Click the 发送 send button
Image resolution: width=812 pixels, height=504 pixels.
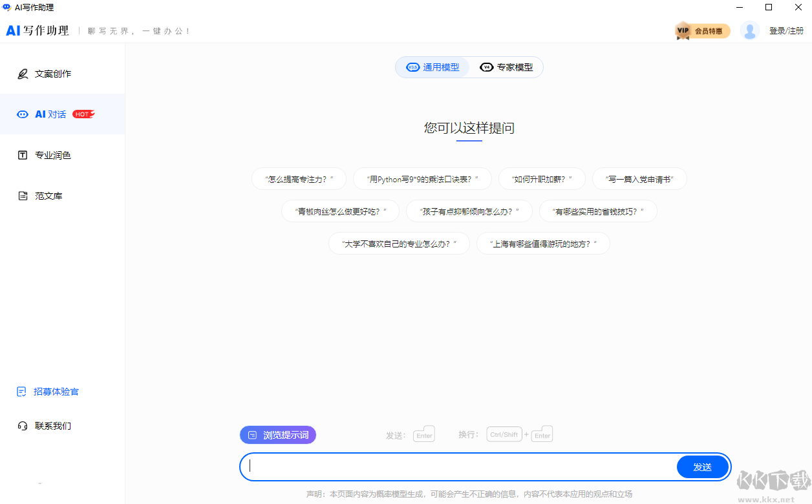click(x=703, y=466)
